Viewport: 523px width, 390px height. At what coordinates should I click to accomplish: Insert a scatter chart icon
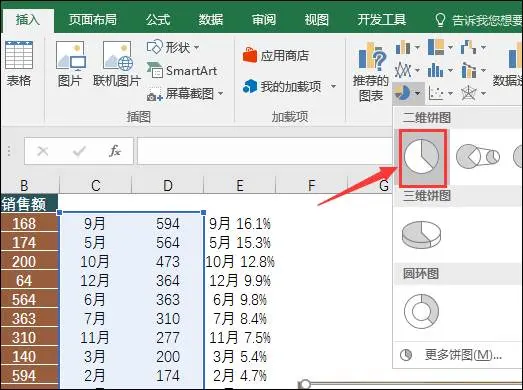click(x=436, y=94)
